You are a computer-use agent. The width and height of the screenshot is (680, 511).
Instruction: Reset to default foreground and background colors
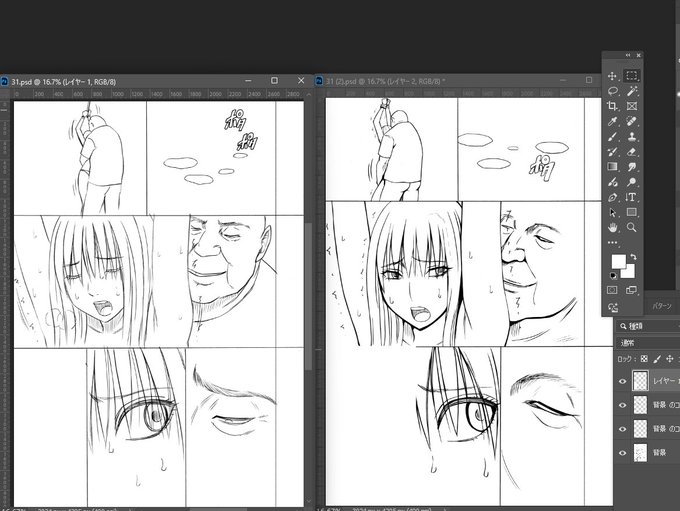pyautogui.click(x=613, y=275)
